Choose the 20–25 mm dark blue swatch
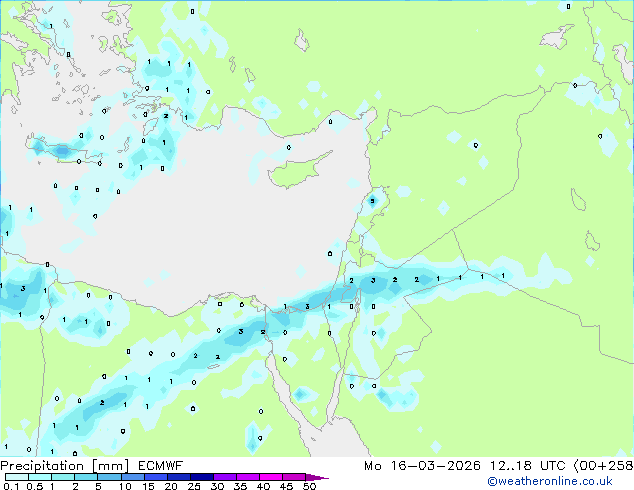This screenshot has height=490, width=634. 178,477
